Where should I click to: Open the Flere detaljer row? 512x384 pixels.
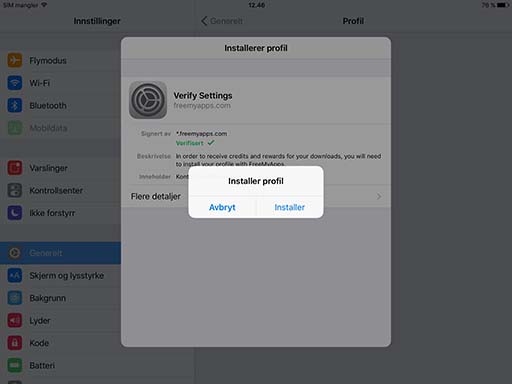[x=256, y=196]
